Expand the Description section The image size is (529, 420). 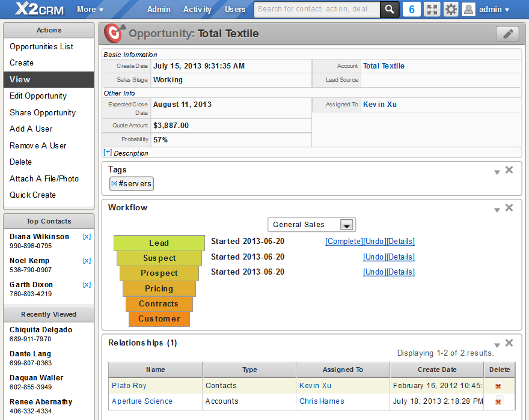click(107, 153)
